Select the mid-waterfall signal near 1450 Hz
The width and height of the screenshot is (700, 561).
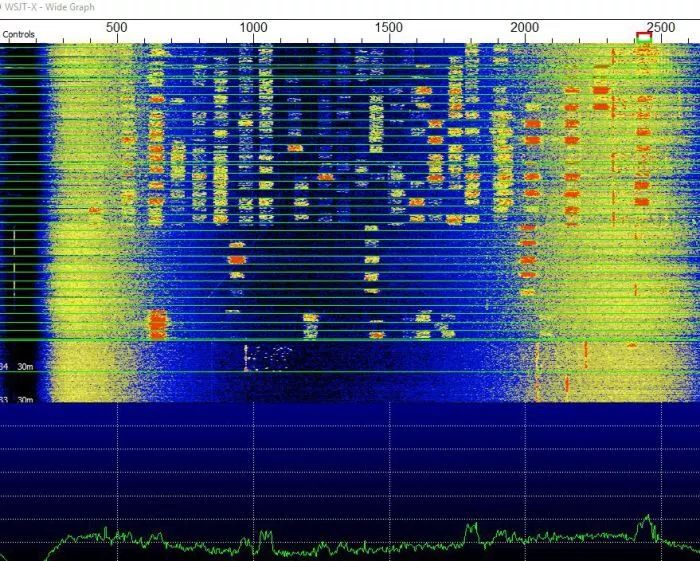[372, 260]
